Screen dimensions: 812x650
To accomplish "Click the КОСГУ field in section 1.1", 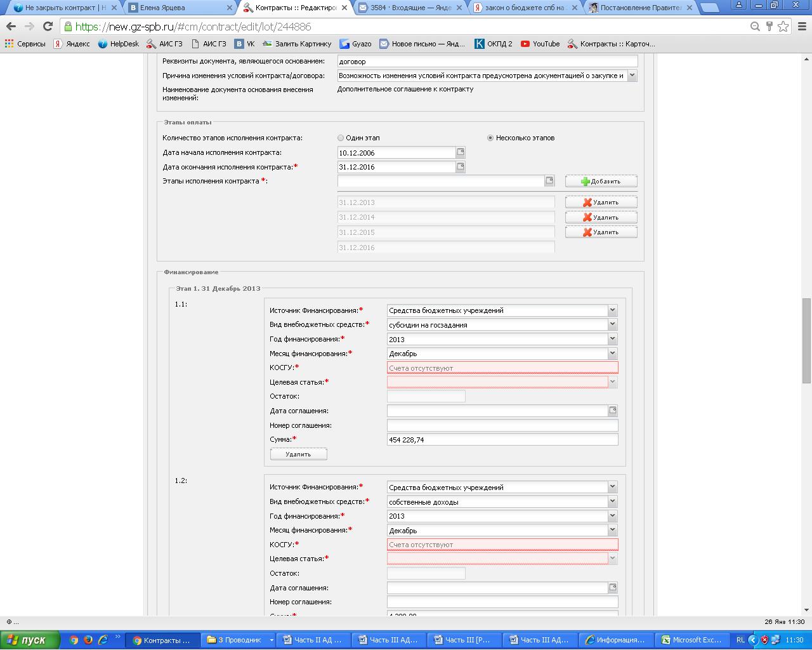I will (502, 368).
